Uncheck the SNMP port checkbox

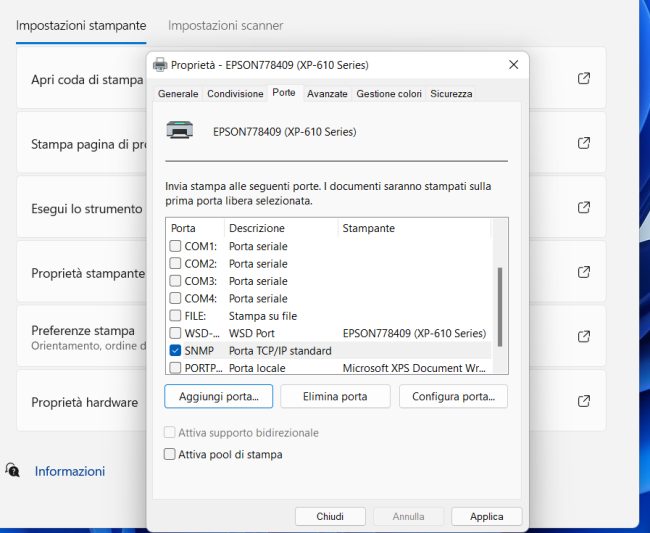pos(175,351)
